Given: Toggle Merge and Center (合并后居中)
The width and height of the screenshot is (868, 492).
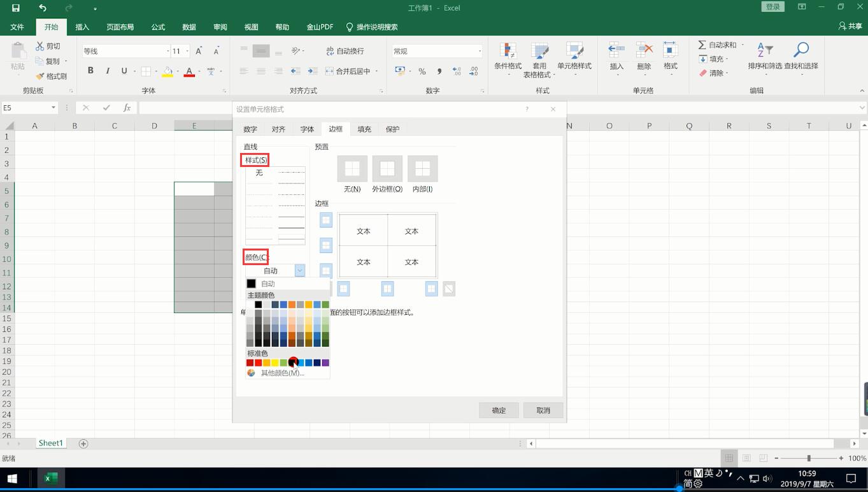Looking at the screenshot, I should 348,71.
